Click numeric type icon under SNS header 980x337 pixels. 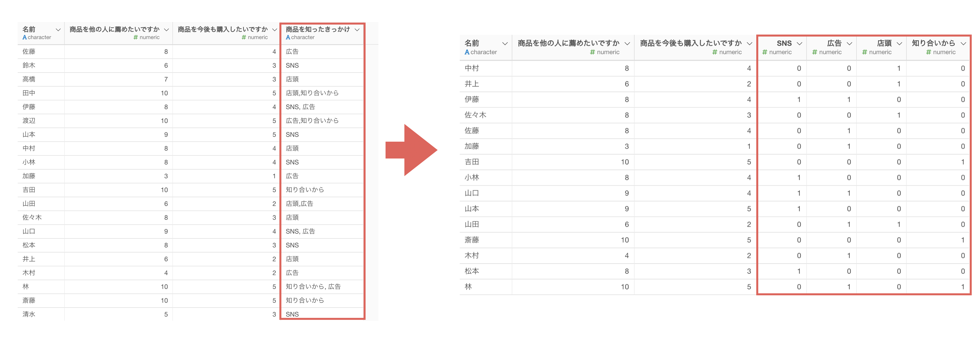point(765,52)
